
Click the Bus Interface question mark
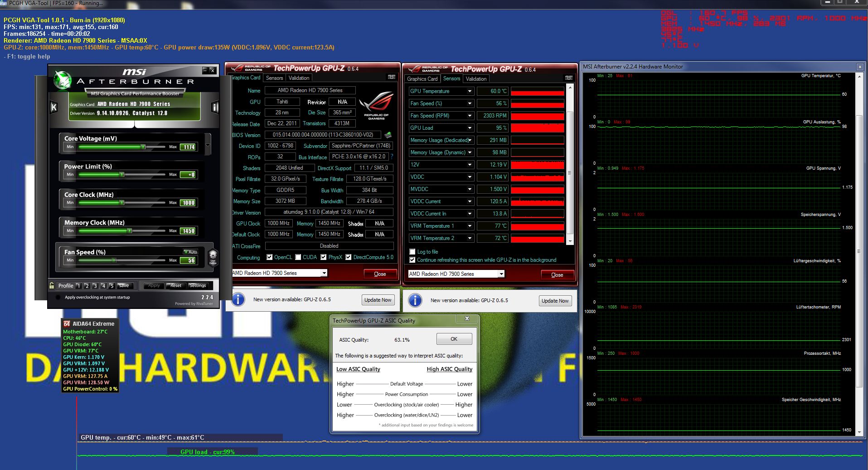point(392,157)
